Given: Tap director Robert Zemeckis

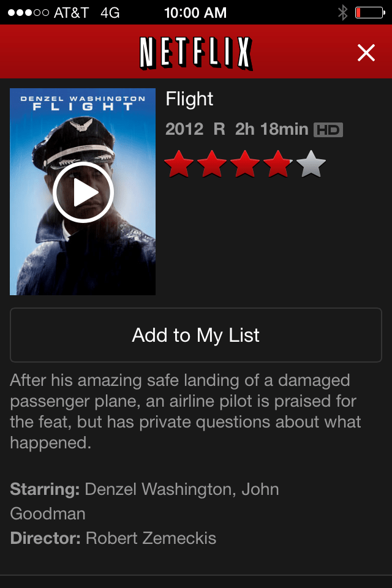Looking at the screenshot, I should (151, 538).
